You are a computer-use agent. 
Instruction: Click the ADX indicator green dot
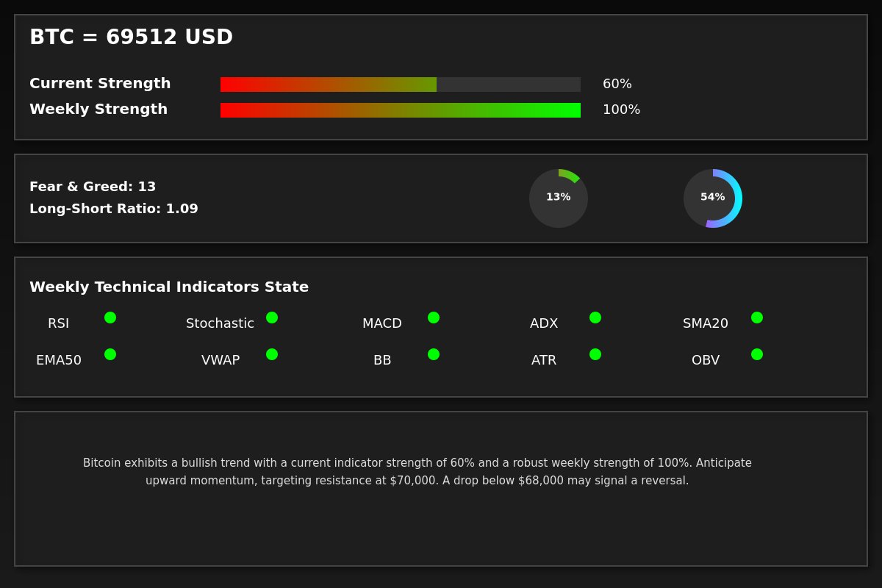tap(595, 318)
